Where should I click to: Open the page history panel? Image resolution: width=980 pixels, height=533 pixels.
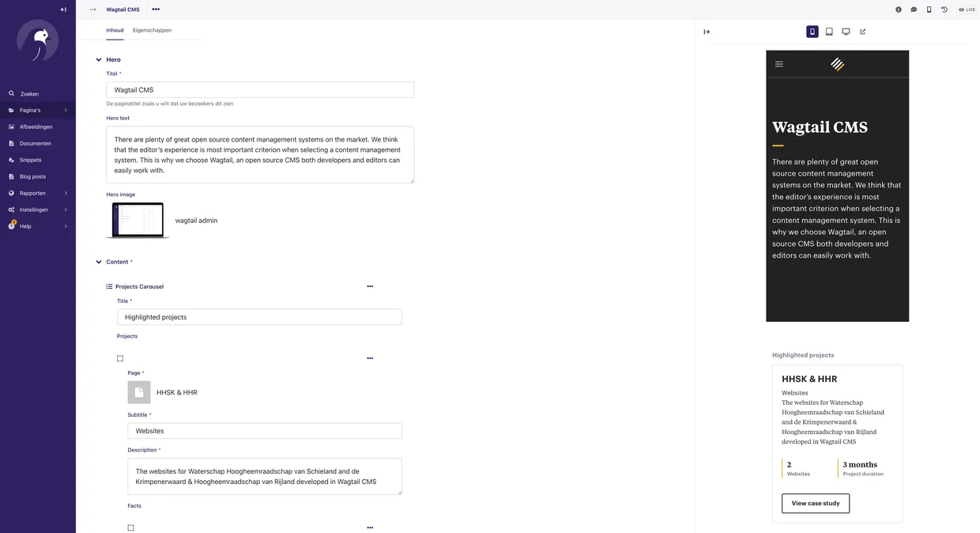pyautogui.click(x=944, y=9)
